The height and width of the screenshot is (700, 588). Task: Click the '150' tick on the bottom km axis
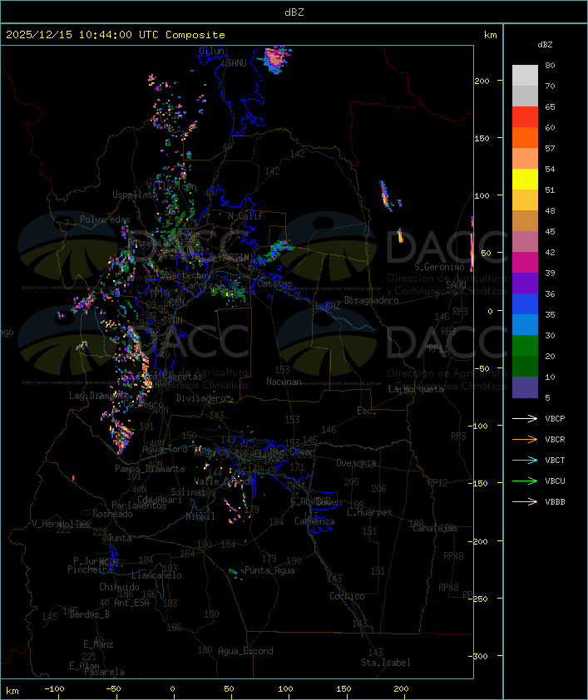coord(343,689)
